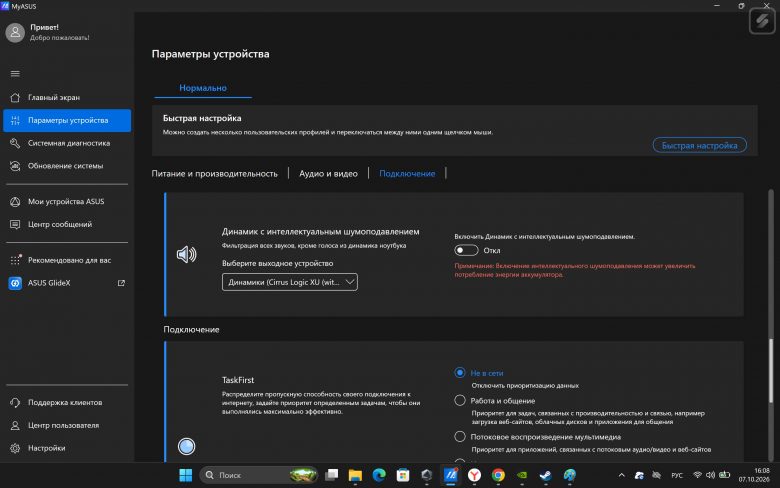This screenshot has height=488, width=780.
Task: Expand the Динамики Cirrus Logic output dropdown
Action: 290,282
